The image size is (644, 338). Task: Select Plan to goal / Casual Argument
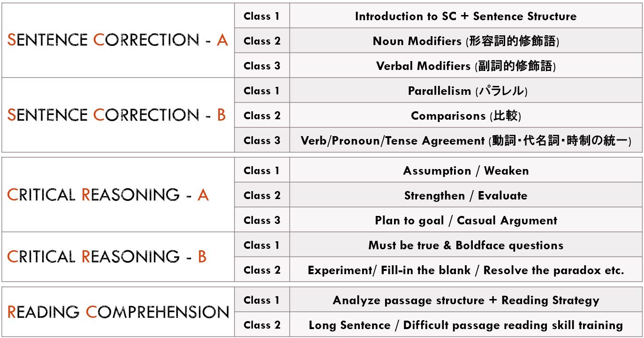tap(466, 220)
